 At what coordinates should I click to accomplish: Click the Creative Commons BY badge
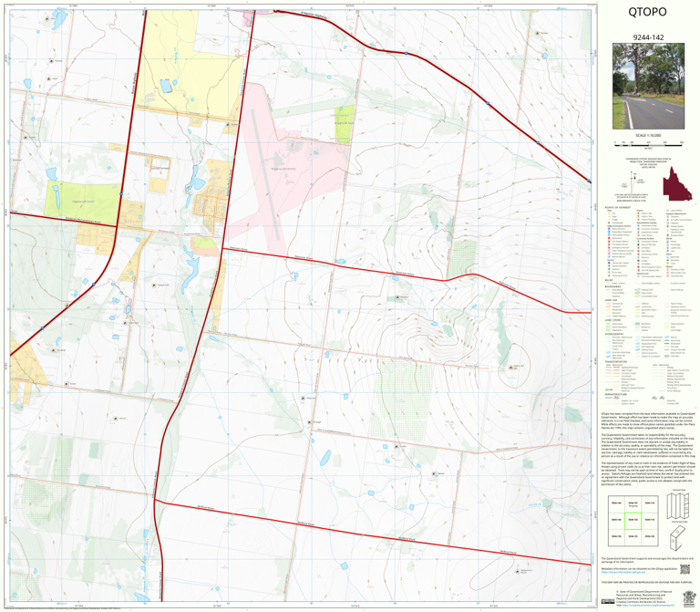pos(608,601)
